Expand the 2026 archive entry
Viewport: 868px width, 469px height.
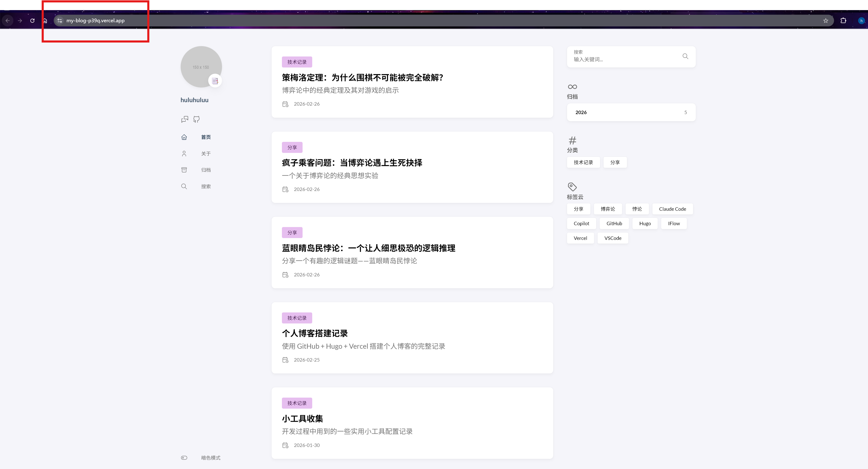coord(631,112)
